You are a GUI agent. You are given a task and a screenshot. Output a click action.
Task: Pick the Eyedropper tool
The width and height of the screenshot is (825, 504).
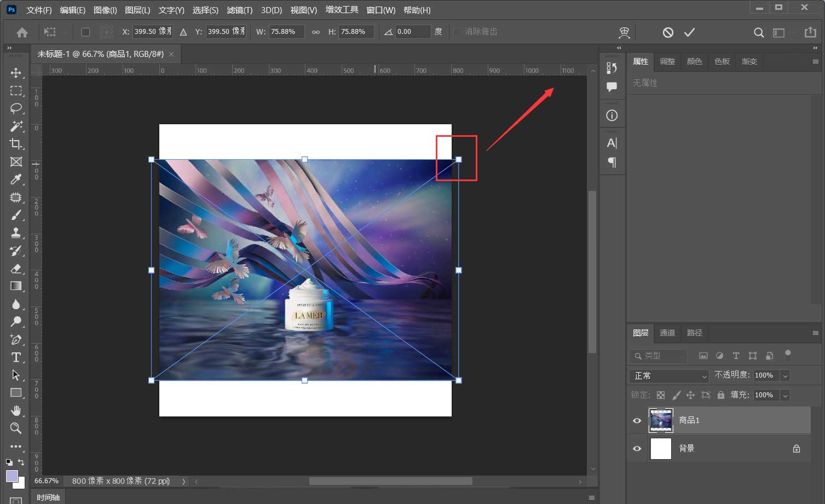16,179
